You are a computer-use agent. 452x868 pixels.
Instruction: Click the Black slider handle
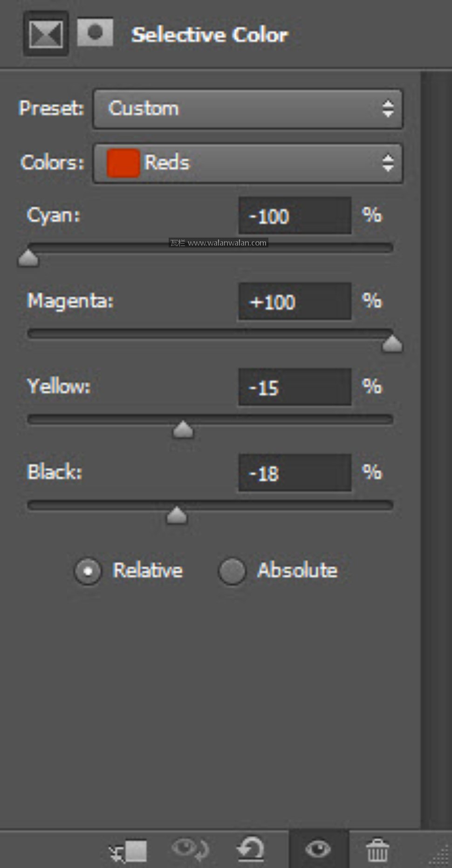[x=177, y=516]
